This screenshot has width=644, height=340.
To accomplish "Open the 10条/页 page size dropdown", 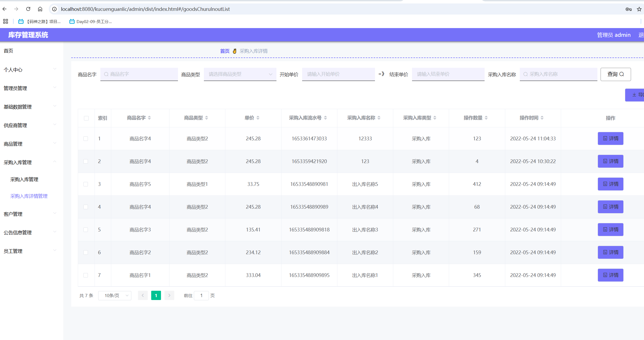I will click(x=115, y=295).
